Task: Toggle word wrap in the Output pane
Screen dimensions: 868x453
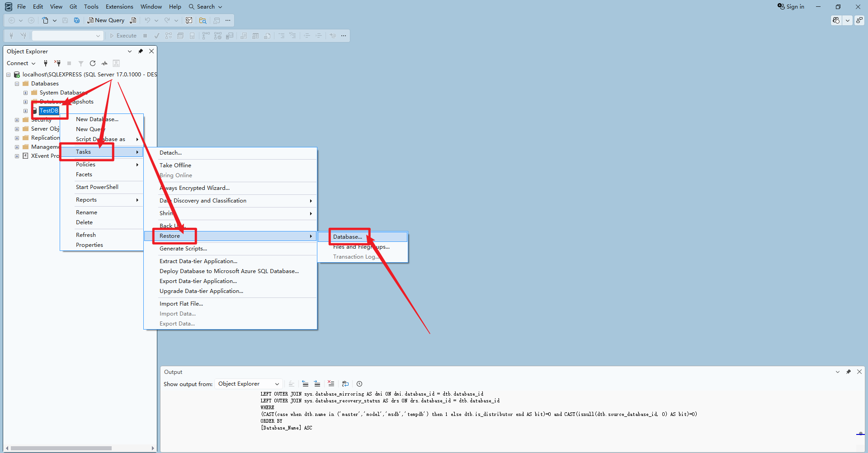Action: [x=345, y=384]
